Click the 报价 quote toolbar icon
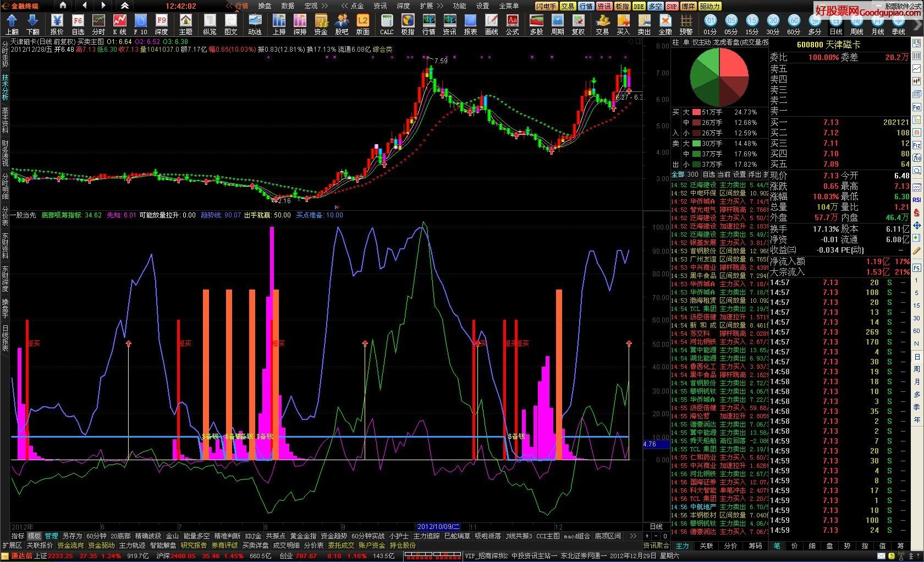924x562 pixels. click(57, 24)
